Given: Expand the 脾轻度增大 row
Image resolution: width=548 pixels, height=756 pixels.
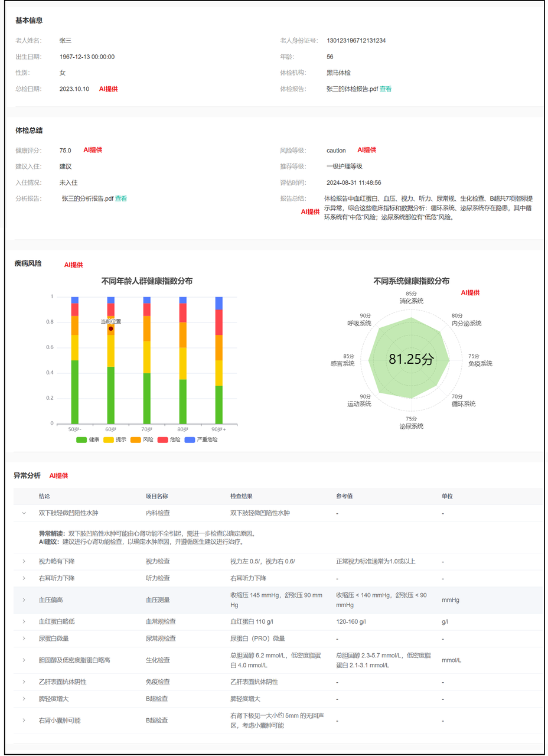Looking at the screenshot, I should [24, 699].
